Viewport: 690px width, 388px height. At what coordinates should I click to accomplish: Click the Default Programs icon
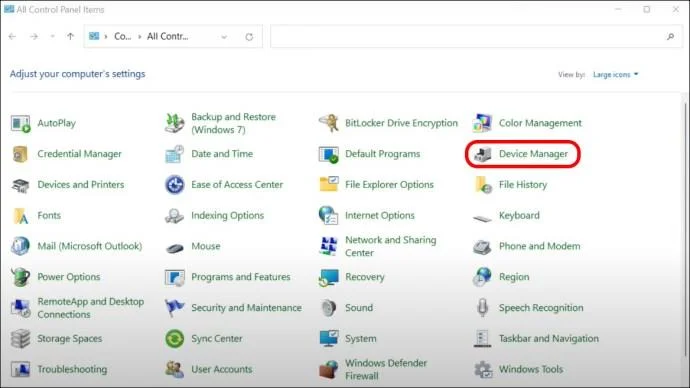pyautogui.click(x=328, y=154)
